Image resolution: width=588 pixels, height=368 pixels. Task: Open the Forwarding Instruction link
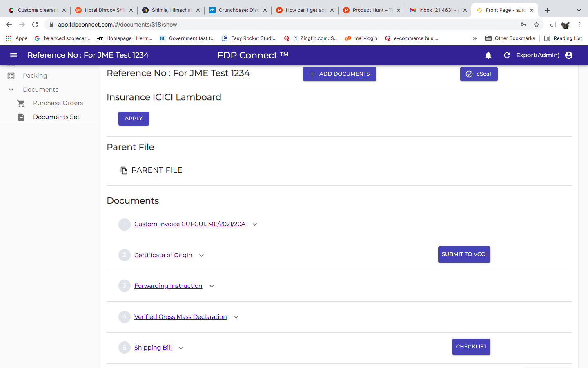tap(168, 286)
